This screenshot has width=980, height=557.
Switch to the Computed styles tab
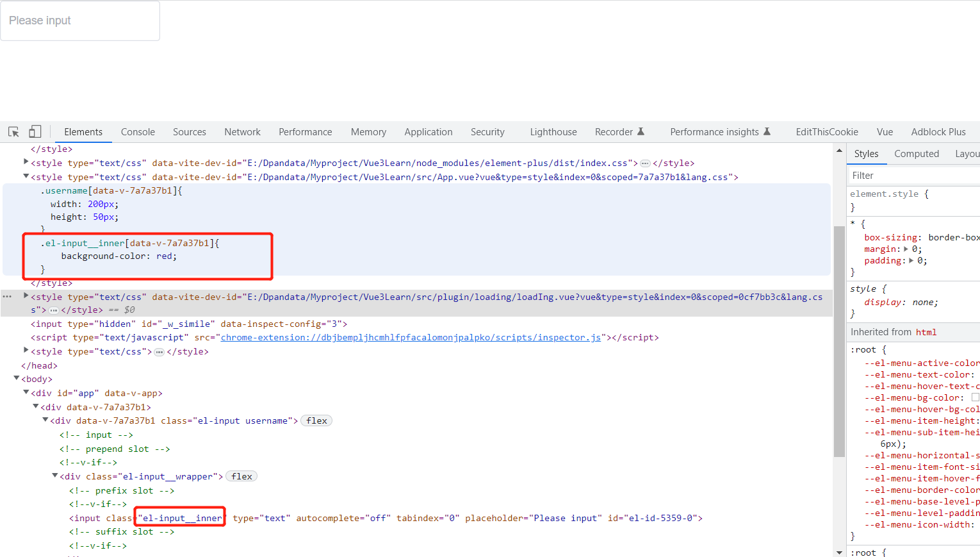[917, 153]
